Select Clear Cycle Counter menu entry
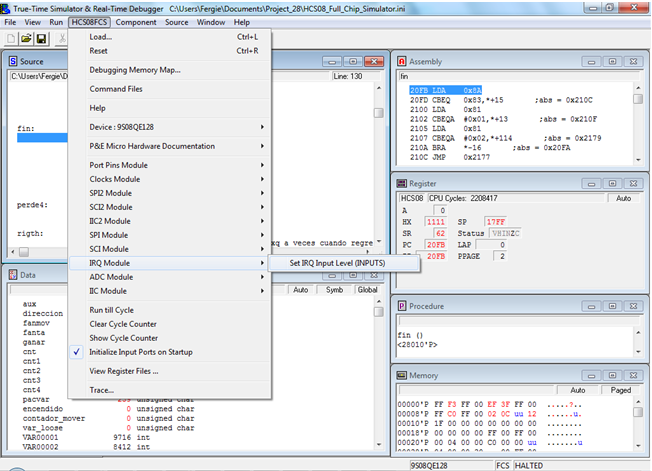652x471 pixels. [x=124, y=324]
